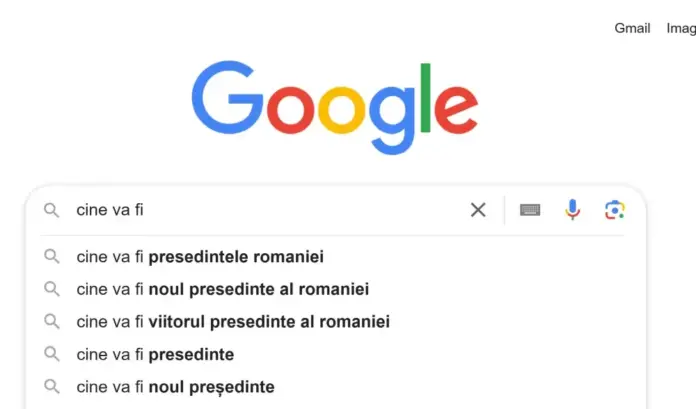The height and width of the screenshot is (409, 696).
Task: Open Google Lens image search
Action: (614, 210)
